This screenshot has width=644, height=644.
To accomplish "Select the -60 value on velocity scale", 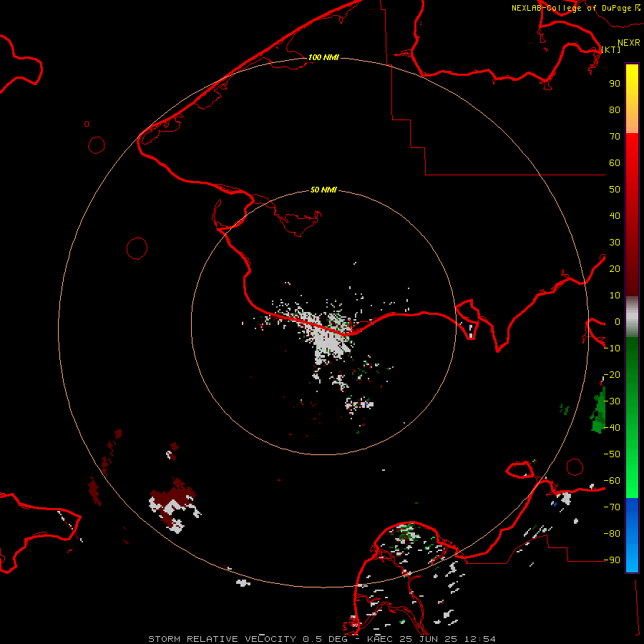I will (x=612, y=481).
